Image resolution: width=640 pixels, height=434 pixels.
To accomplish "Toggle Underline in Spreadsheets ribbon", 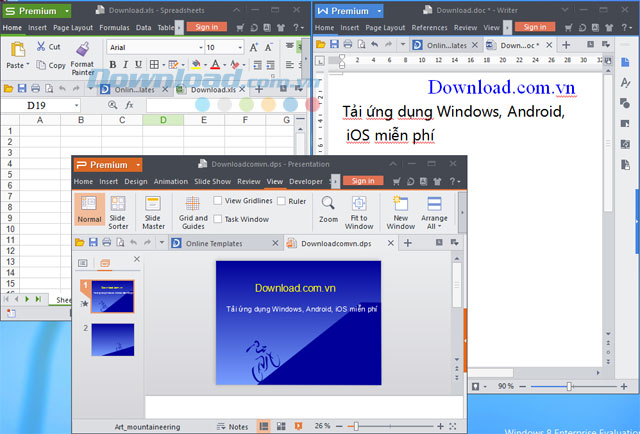I will (x=138, y=65).
